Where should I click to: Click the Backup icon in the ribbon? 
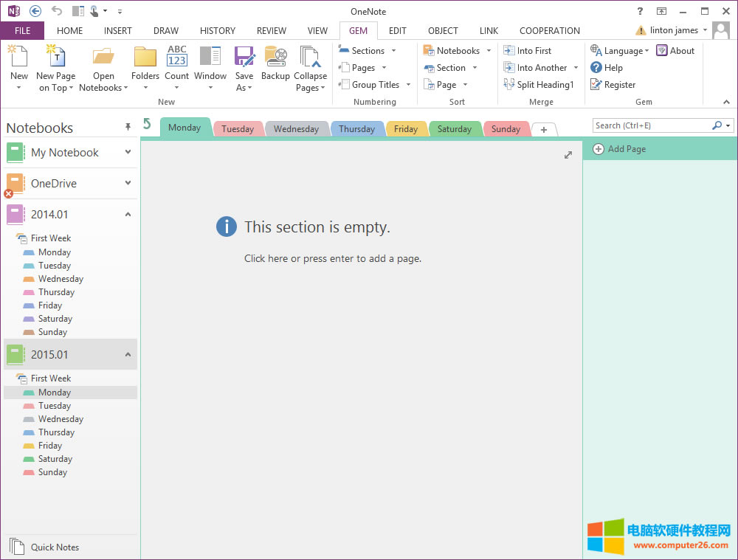[275, 58]
